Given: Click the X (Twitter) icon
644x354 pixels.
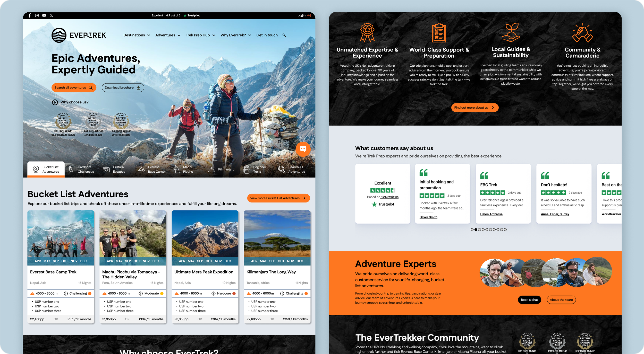Looking at the screenshot, I should click(x=51, y=15).
